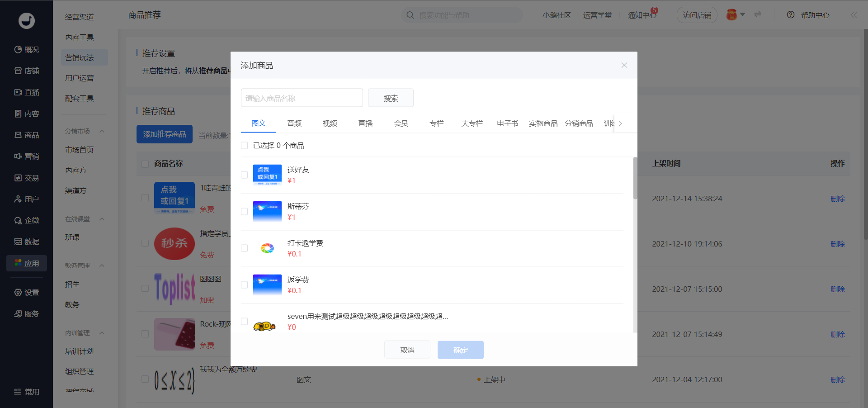
Task: Click the platform logo at top left
Action: pos(27,20)
